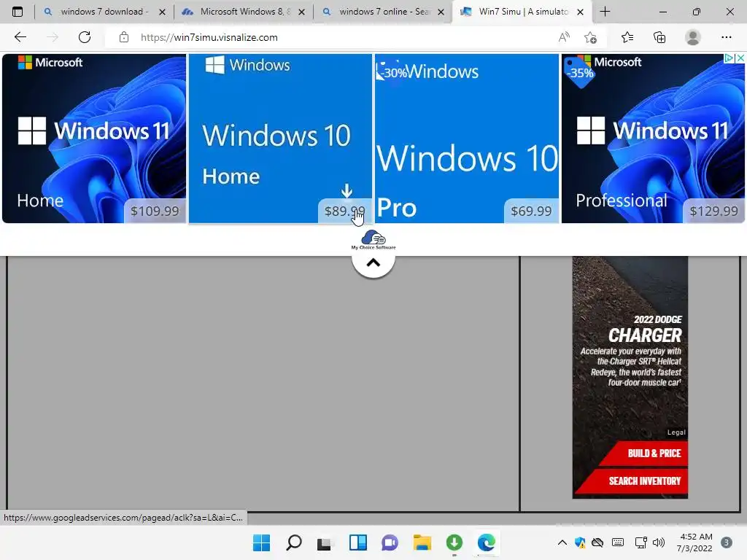
Task: Open touch keyboard tray icon
Action: [x=618, y=542]
